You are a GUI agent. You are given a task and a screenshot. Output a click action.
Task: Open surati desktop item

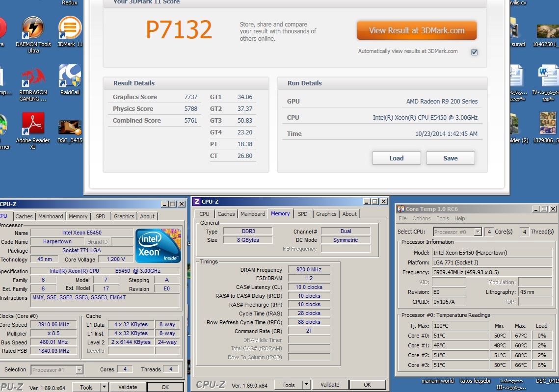[x=517, y=32]
